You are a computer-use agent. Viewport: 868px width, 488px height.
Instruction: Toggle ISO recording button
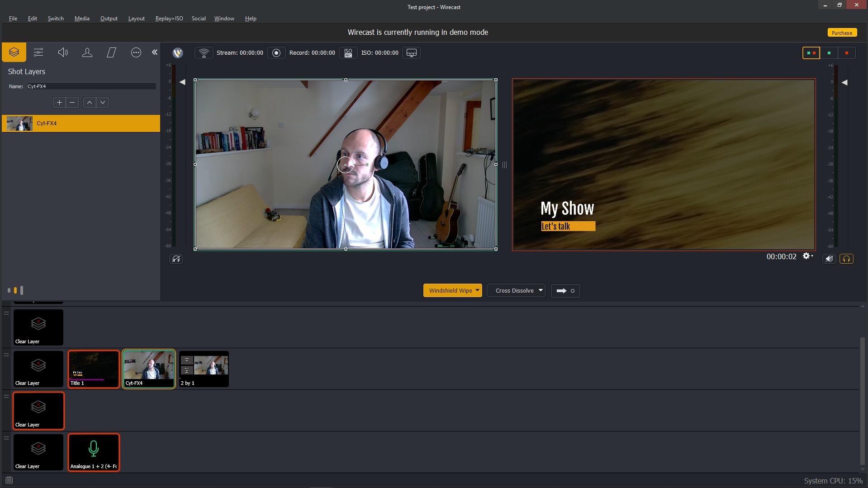[348, 53]
